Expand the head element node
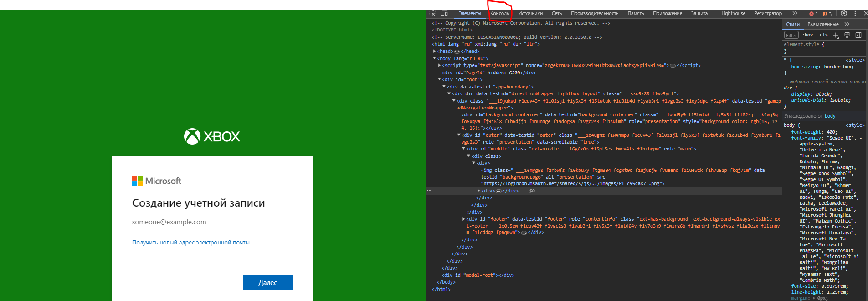 pos(434,52)
